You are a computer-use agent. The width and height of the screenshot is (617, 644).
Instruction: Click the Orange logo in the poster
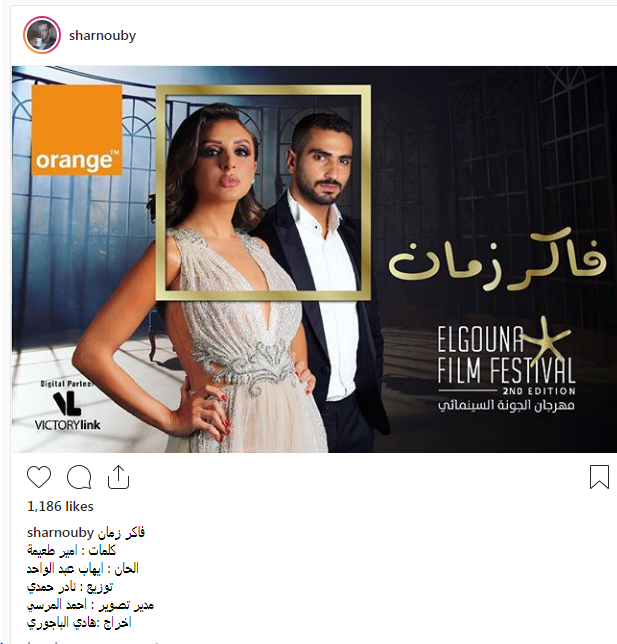pos(77,130)
